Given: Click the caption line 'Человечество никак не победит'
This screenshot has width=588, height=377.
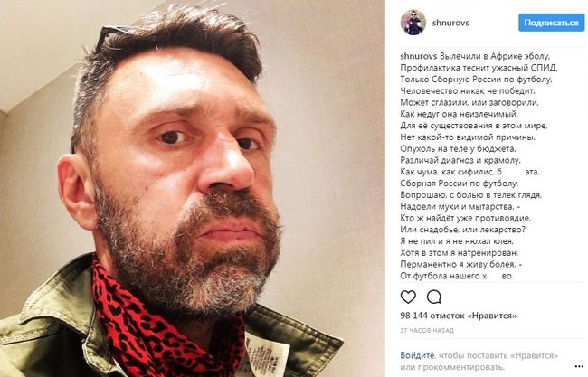Looking at the screenshot, I should 468,91.
